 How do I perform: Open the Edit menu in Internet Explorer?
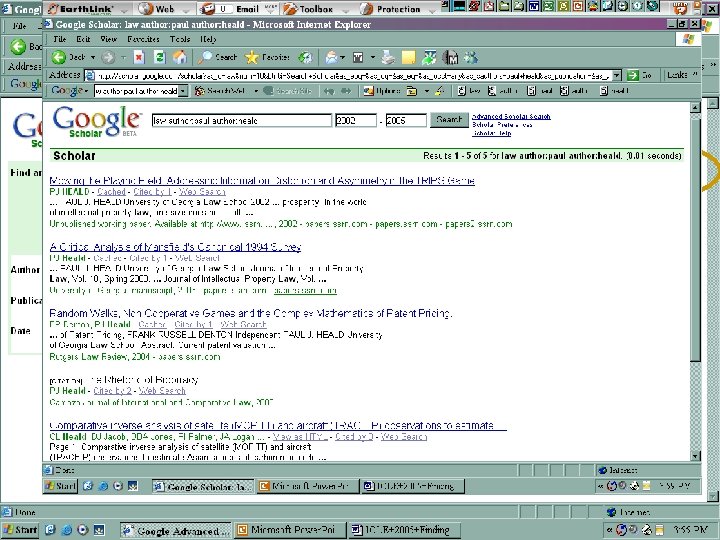[x=83, y=39]
